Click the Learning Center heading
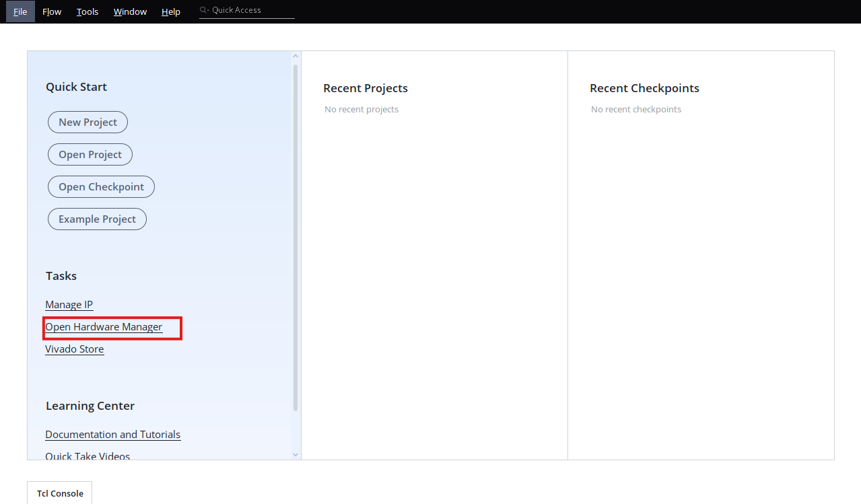This screenshot has height=504, width=861. pyautogui.click(x=90, y=406)
